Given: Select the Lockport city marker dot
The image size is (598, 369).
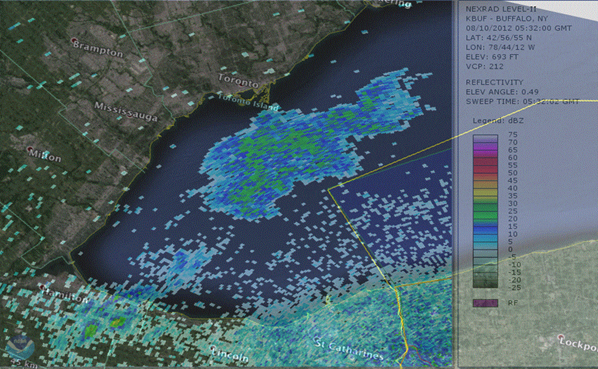Looking at the screenshot, I should tap(561, 337).
